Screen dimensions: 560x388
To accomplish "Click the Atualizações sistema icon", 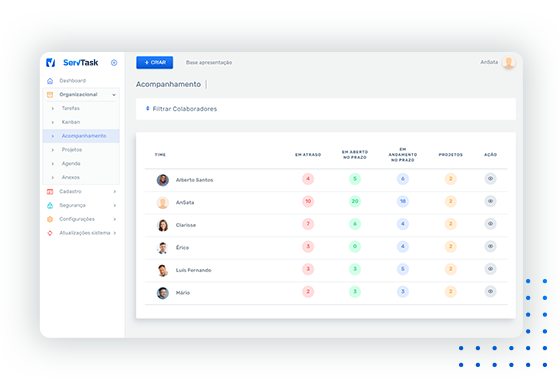I will [x=50, y=233].
